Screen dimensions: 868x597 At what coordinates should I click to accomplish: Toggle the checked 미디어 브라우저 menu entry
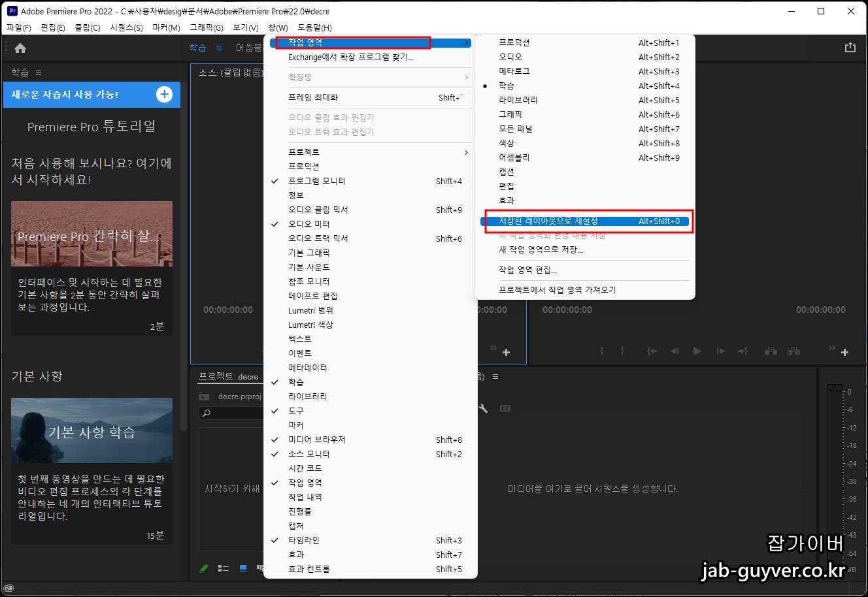[370, 440]
